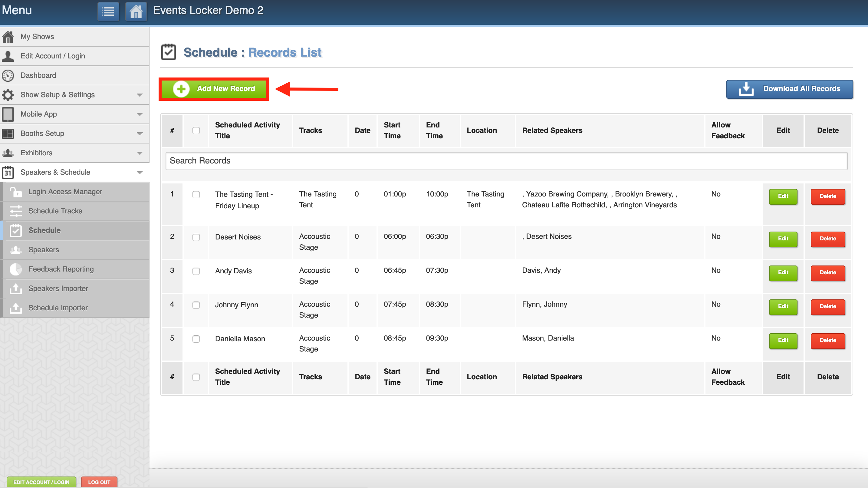Click the home icon in header
The width and height of the screenshot is (868, 488).
tap(136, 12)
